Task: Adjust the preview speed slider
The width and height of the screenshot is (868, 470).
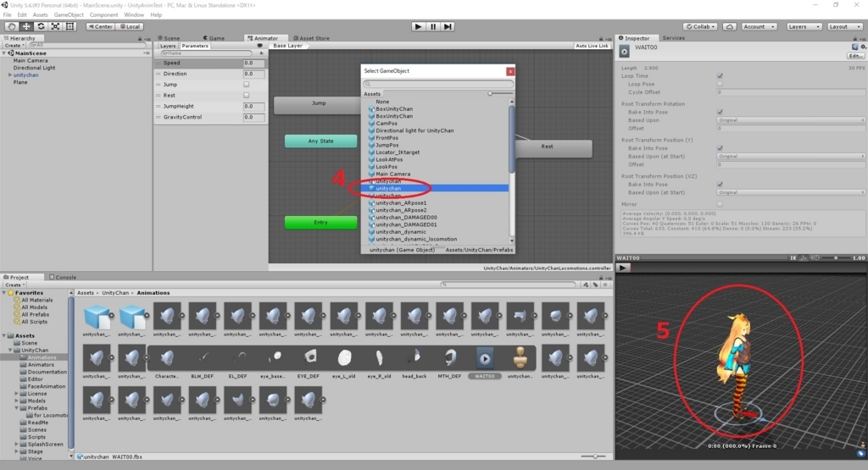Action: (835, 257)
